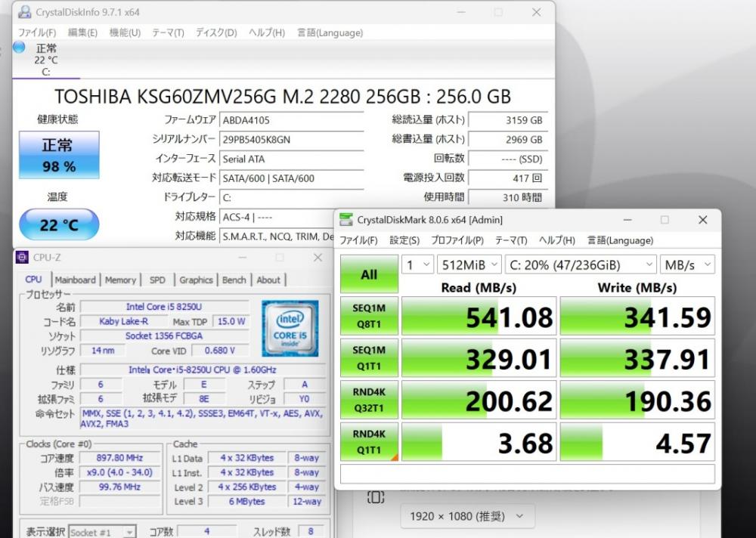Open ヘルプ(H) menu in CrystalDiskInfo

267,32
